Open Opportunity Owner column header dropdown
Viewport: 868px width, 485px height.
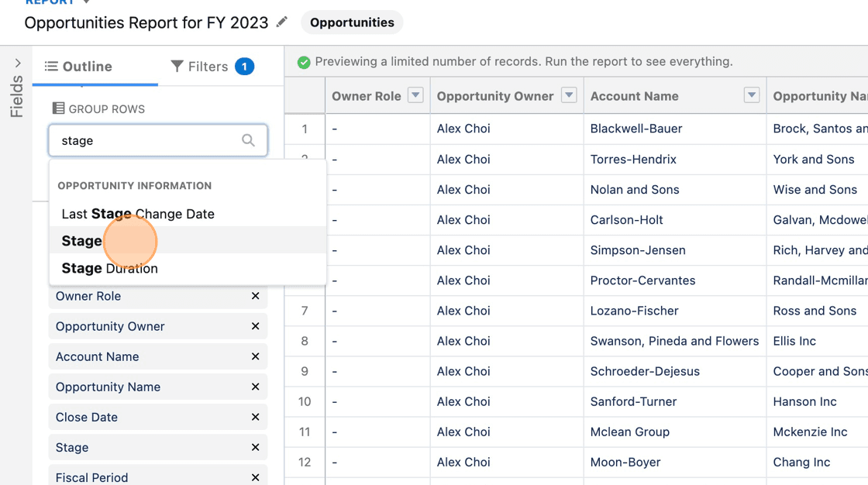pyautogui.click(x=569, y=95)
